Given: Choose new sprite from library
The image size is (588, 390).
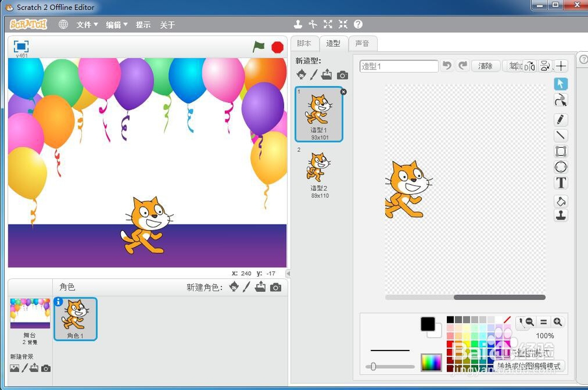Looking at the screenshot, I should (234, 287).
